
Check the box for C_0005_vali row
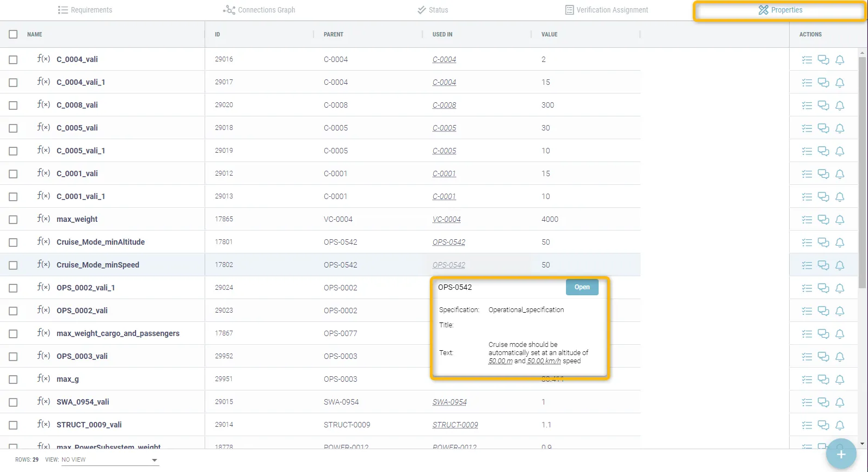coord(13,128)
